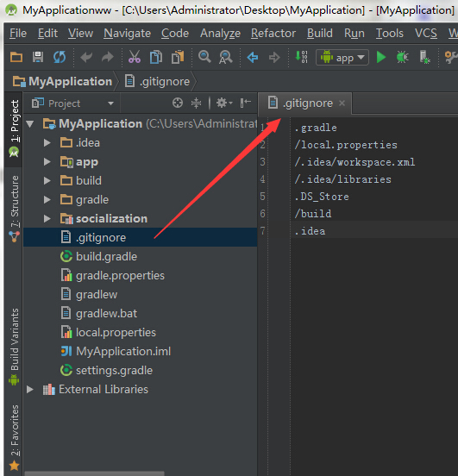458x476 pixels.
Task: Select gradle.properties file
Action: click(112, 276)
